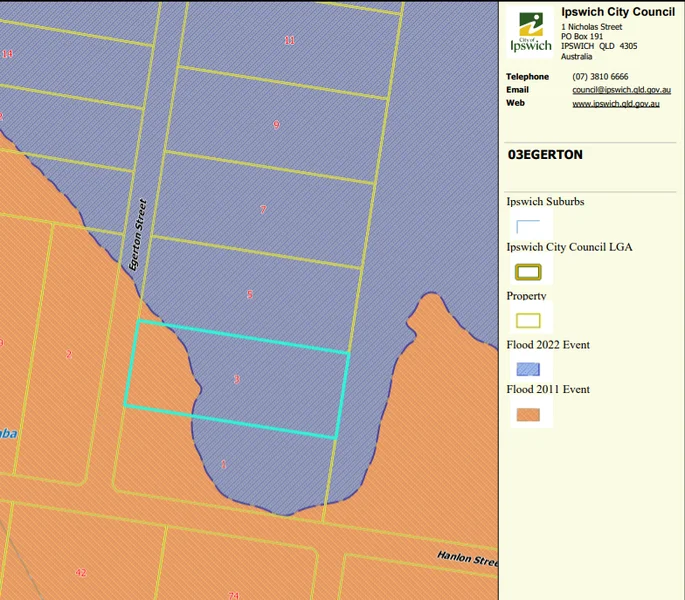Screen dimensions: 685x600
Task: Open the council@ipswich.qld.gov.au email link
Action: 615,90
